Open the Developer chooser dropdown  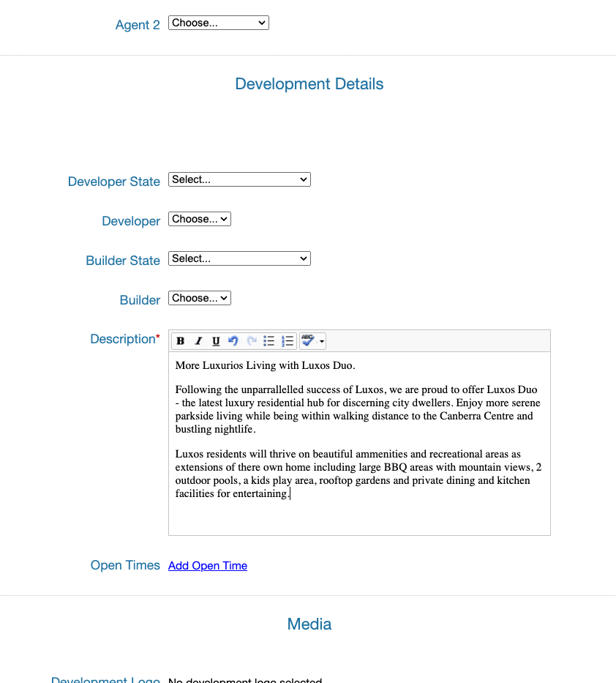tap(199, 218)
